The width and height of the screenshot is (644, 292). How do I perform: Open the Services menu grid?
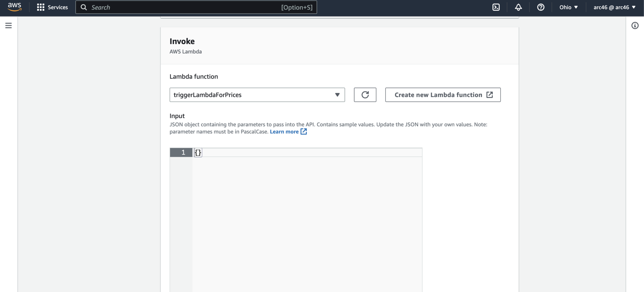pos(52,7)
